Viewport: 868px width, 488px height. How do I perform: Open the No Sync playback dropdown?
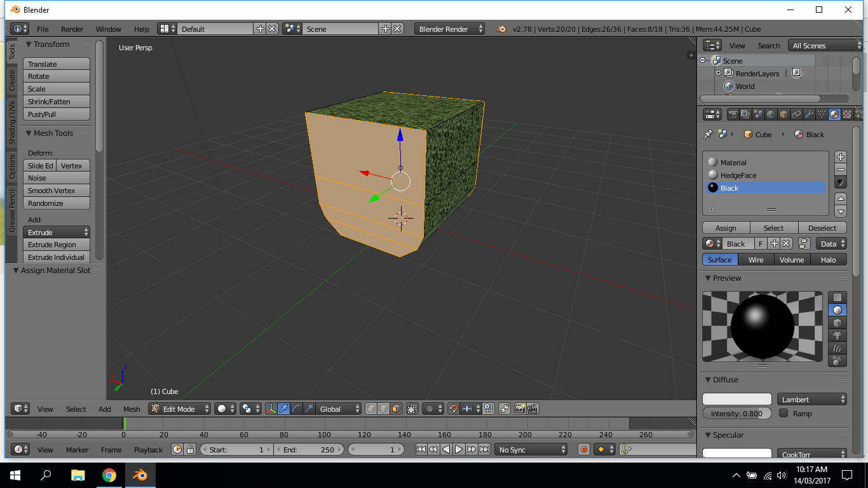(x=531, y=449)
